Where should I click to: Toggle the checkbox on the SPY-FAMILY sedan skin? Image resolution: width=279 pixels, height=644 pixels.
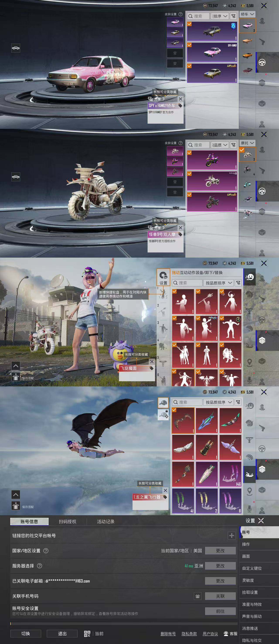(190, 45)
